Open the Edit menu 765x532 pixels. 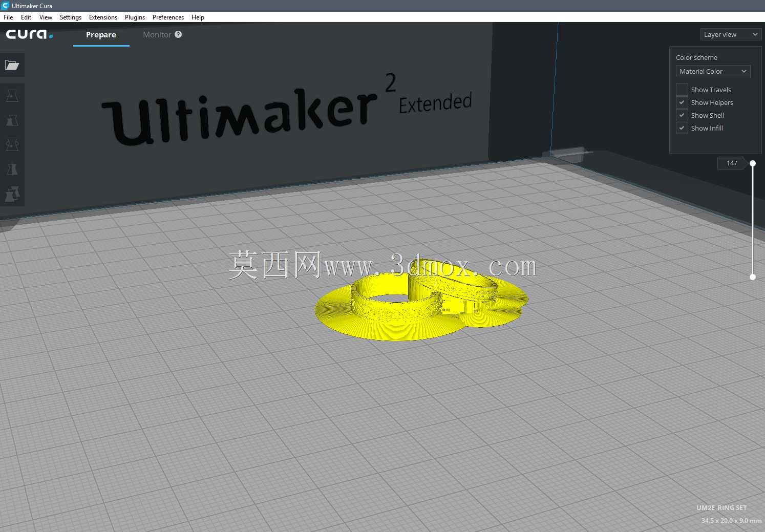click(26, 17)
